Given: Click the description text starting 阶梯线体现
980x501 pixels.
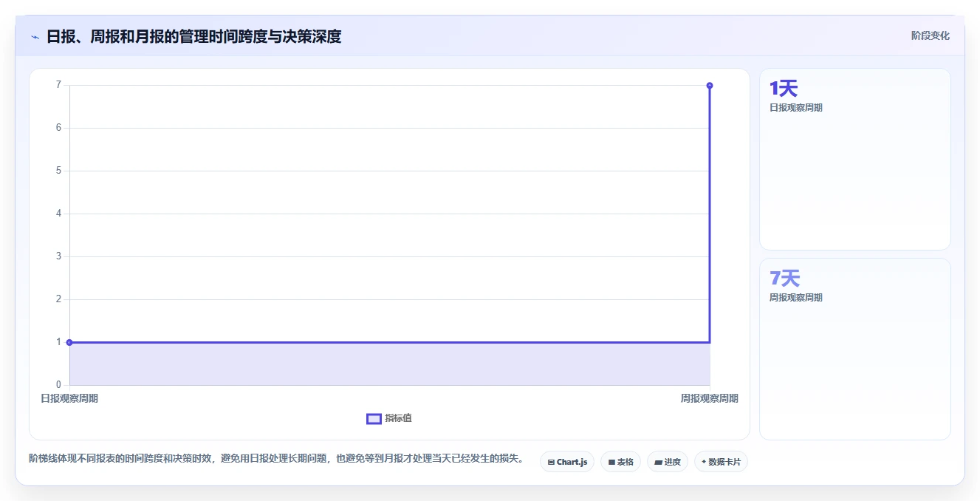Looking at the screenshot, I should [x=276, y=458].
